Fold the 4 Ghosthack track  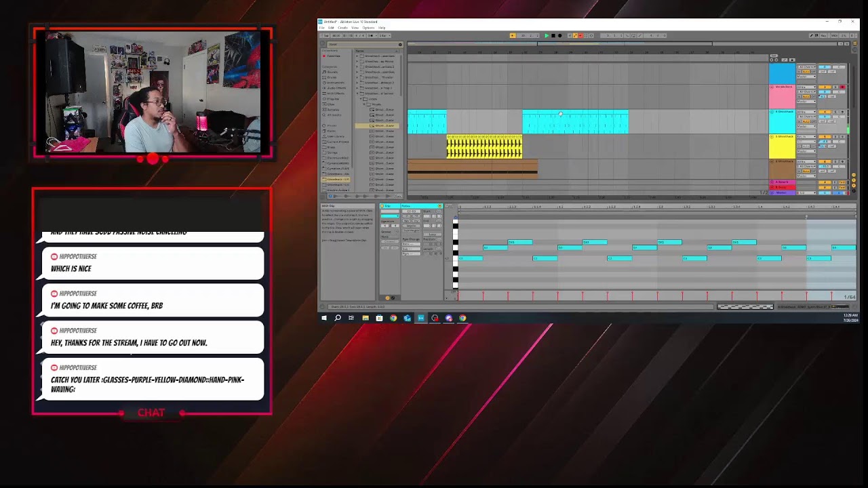click(x=772, y=112)
